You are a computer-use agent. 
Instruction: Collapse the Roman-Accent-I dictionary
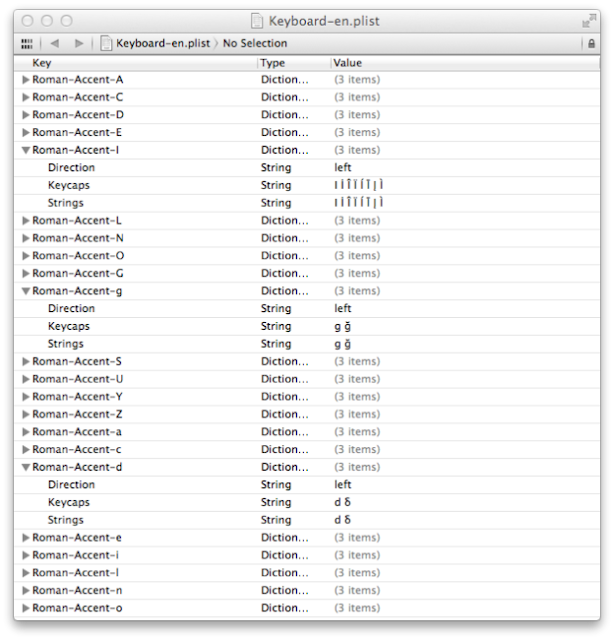pos(26,150)
